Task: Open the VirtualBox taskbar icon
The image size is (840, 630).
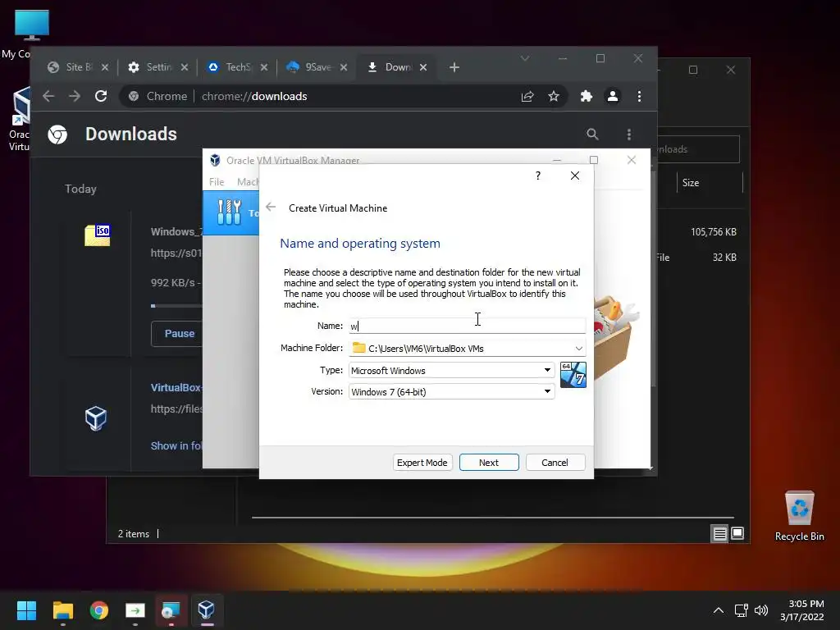Action: 206,610
